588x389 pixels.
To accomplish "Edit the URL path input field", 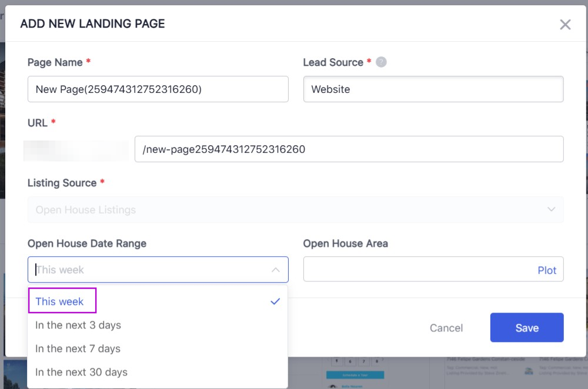I will click(349, 149).
